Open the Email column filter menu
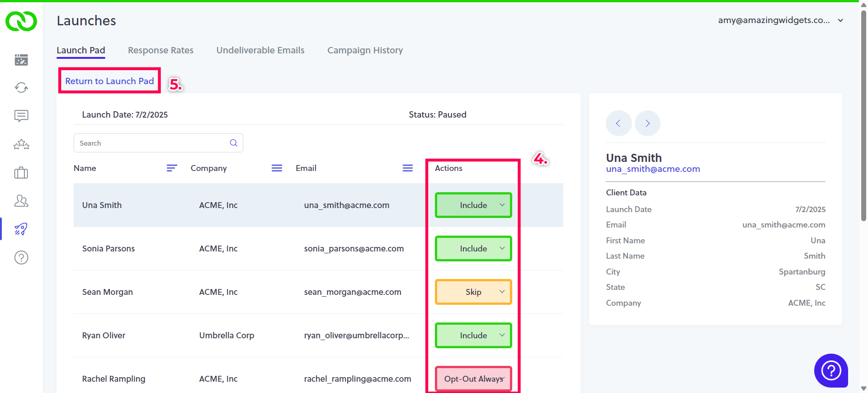The height and width of the screenshot is (393, 868). click(408, 168)
